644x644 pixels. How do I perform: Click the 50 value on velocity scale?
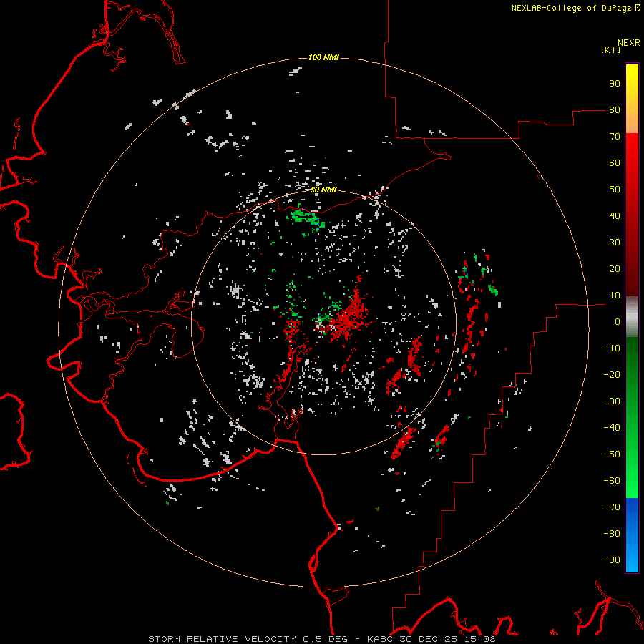click(x=615, y=190)
